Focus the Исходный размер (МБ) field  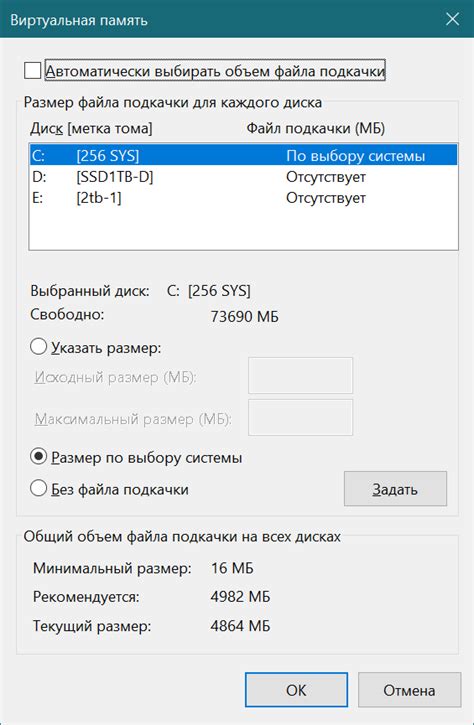300,375
